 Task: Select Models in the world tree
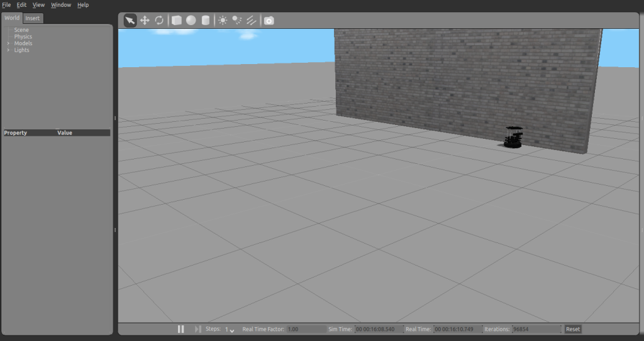click(x=23, y=43)
